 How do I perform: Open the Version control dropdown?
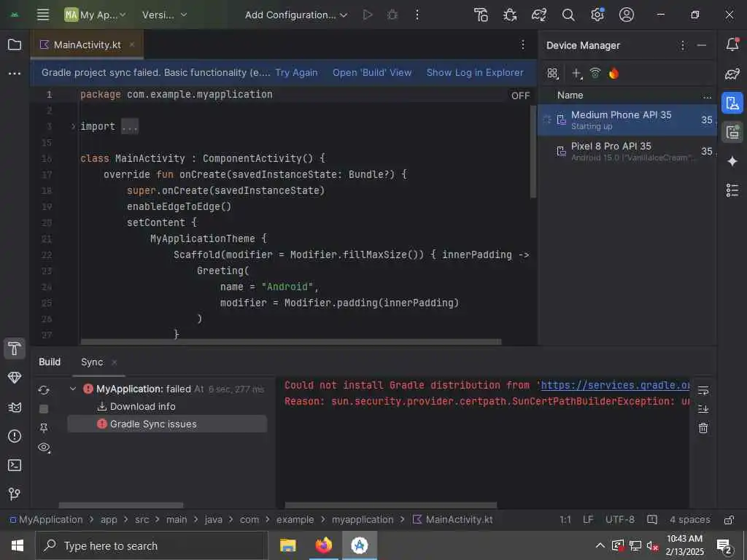tap(164, 15)
